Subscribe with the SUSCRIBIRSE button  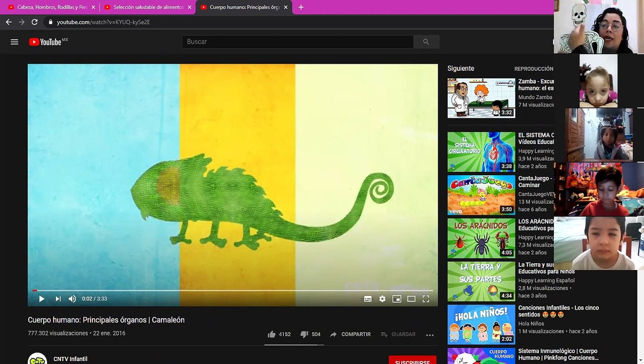[x=412, y=361]
